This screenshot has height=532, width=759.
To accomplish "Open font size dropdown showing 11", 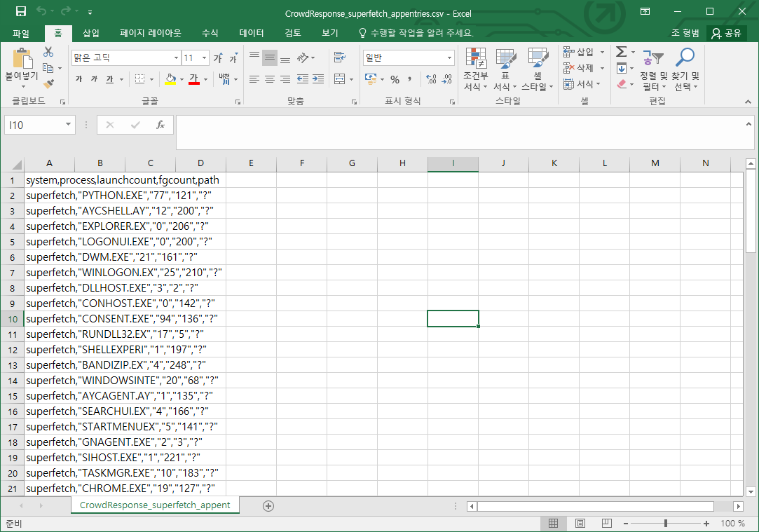I will pyautogui.click(x=204, y=58).
